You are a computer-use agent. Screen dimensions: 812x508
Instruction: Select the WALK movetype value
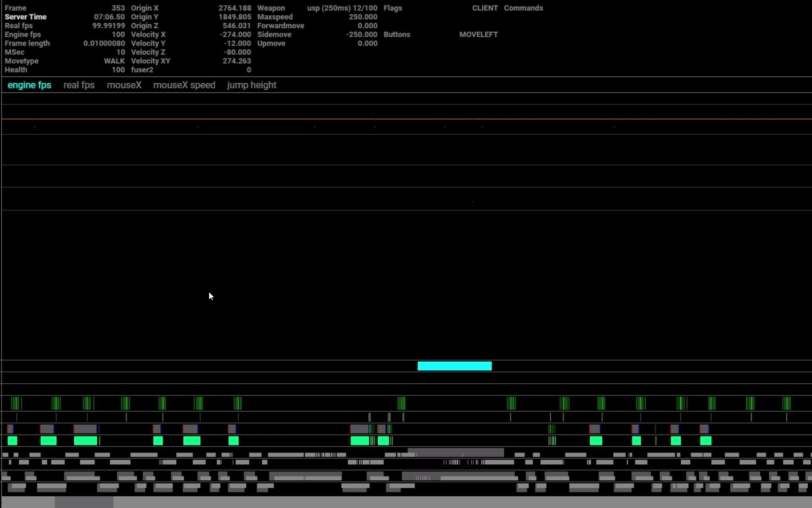(114, 61)
